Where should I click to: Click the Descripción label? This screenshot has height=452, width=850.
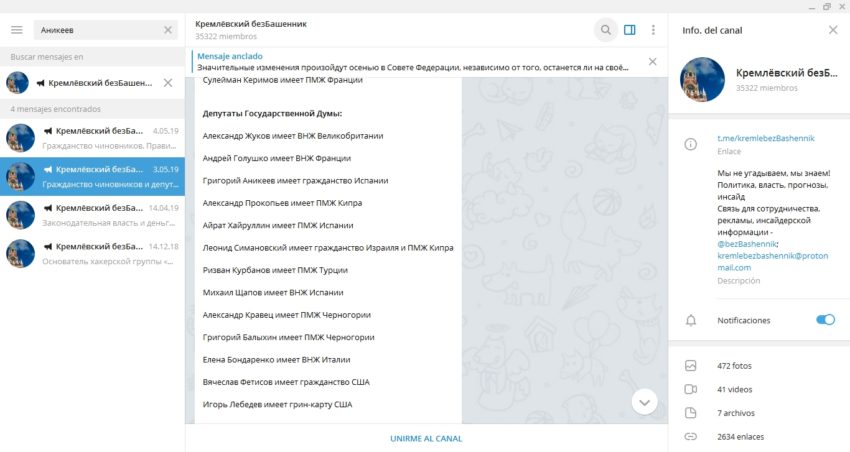coord(738,281)
